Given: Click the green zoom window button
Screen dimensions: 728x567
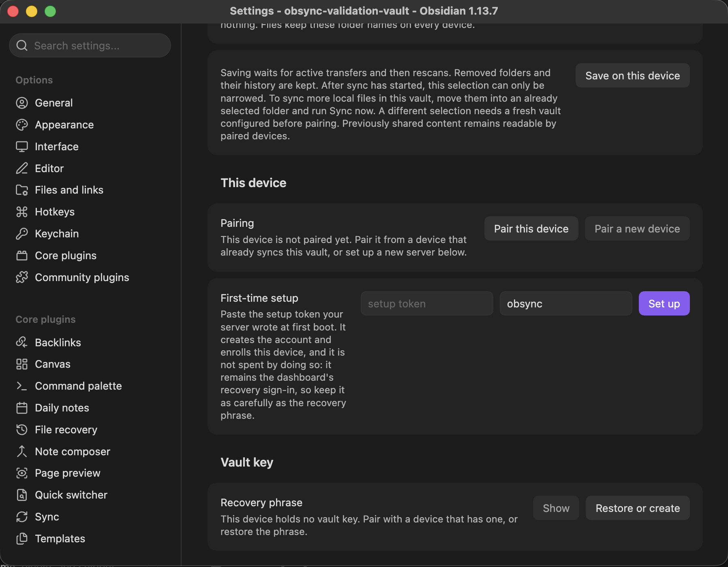Looking at the screenshot, I should coord(50,11).
